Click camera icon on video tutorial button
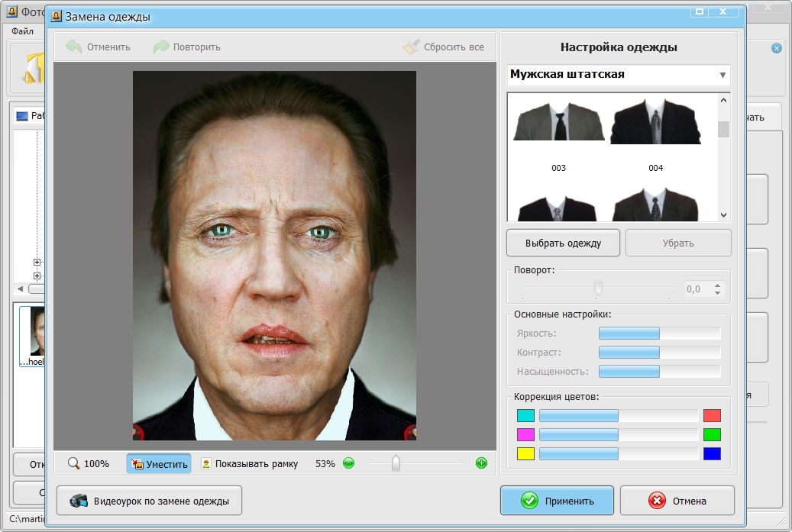Viewport: 792px width, 532px height. [x=79, y=501]
